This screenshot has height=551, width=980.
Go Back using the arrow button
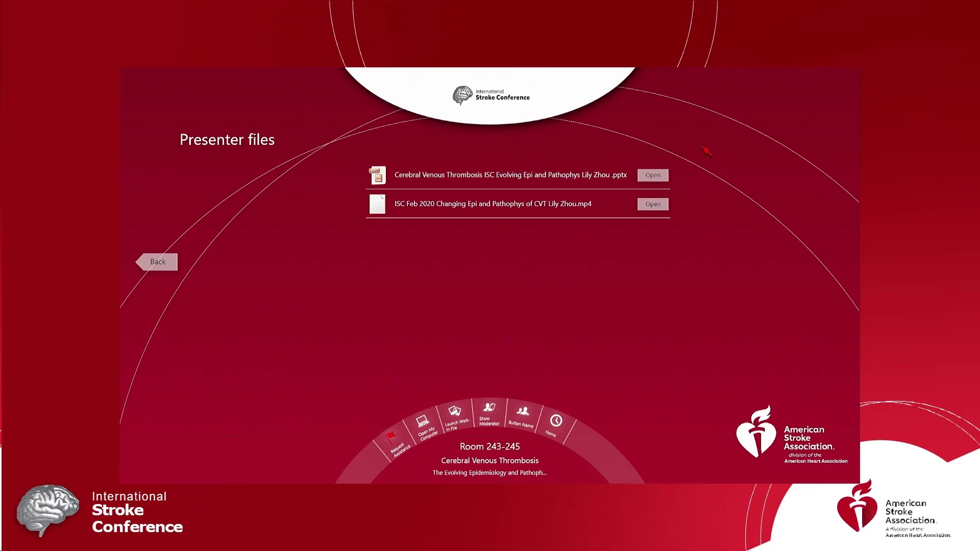pos(157,262)
